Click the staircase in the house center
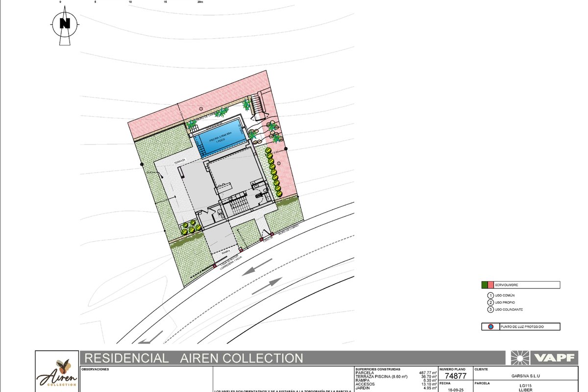Screen dimensions: 588x392 pos(239,205)
